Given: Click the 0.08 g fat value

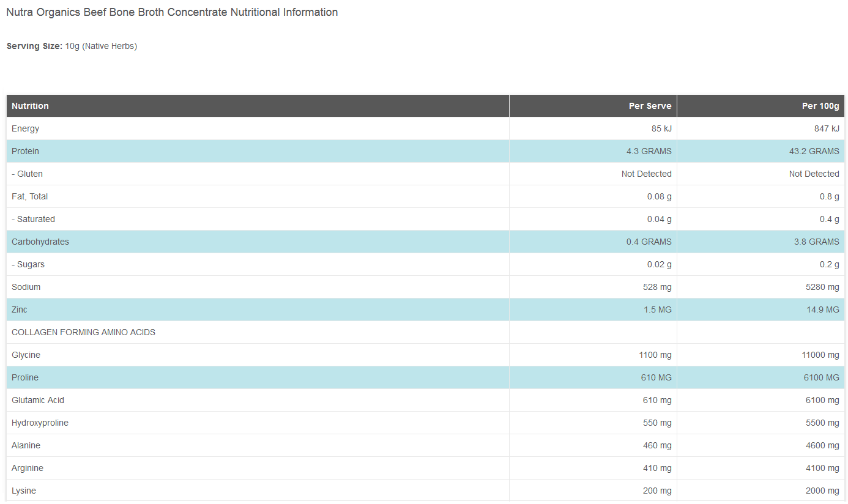Looking at the screenshot, I should tap(659, 196).
